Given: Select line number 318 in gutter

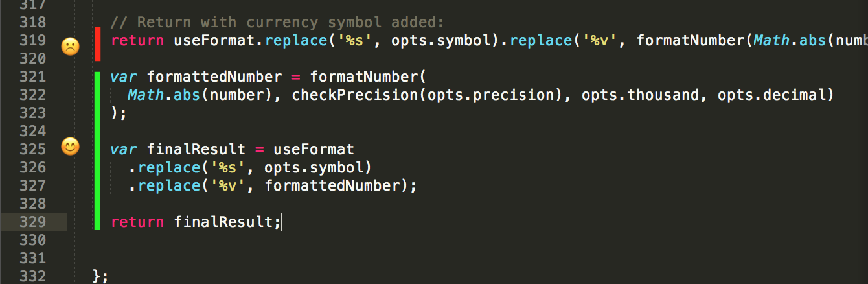Looking at the screenshot, I should [32, 22].
